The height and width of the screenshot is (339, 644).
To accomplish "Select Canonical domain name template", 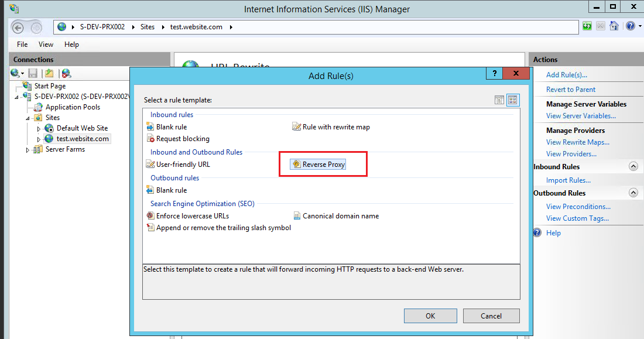I will [x=340, y=216].
